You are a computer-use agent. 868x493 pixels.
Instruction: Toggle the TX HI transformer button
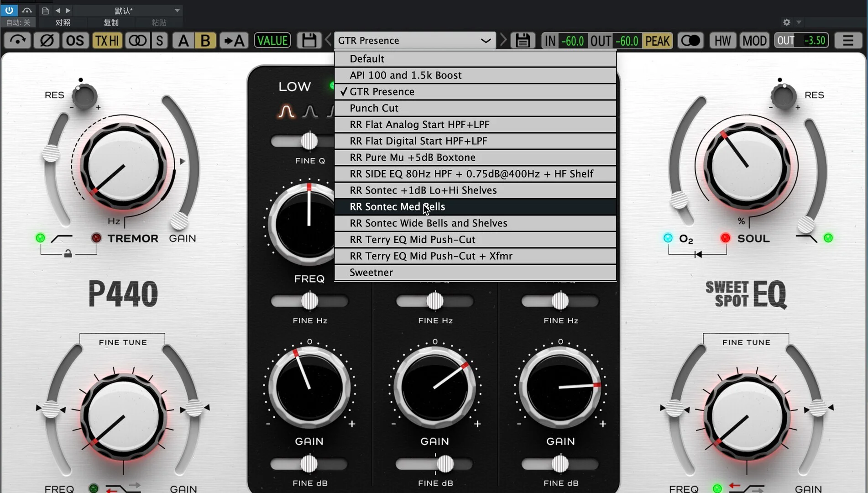[107, 41]
